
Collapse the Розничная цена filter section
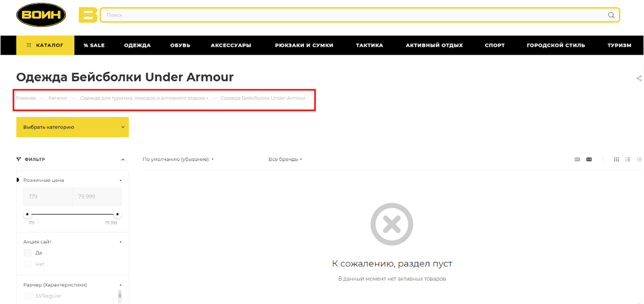coord(121,180)
